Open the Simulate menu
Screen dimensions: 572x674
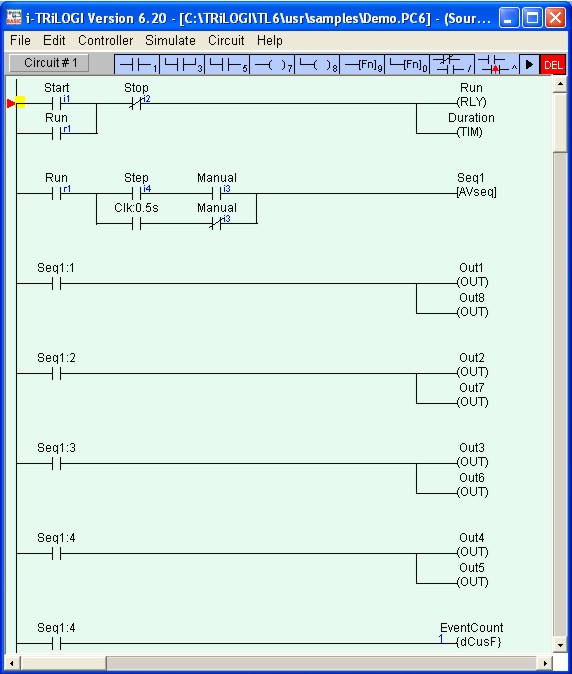pyautogui.click(x=170, y=40)
